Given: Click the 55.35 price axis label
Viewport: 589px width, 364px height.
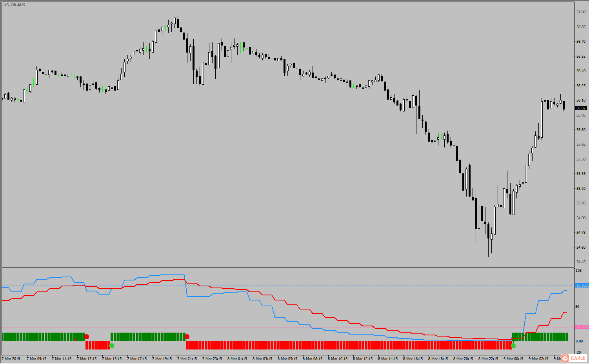Looking at the screenshot, I should 581,174.
